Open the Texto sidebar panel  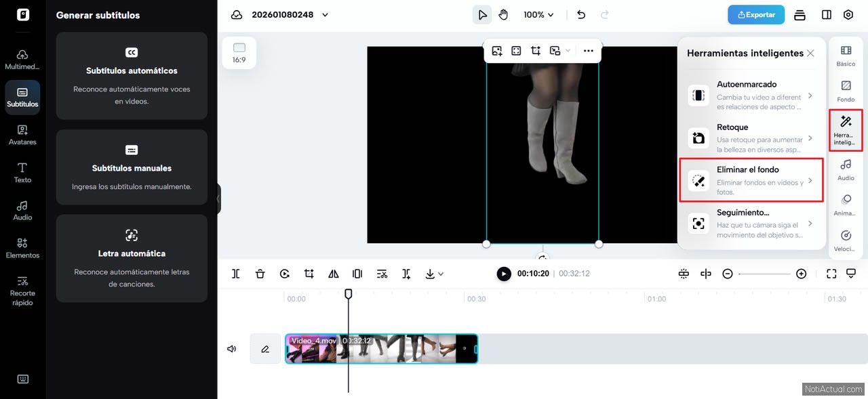22,173
